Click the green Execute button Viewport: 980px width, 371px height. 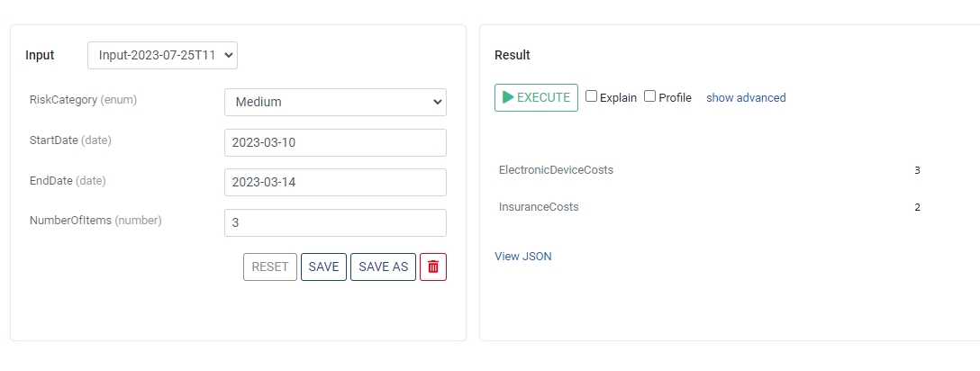pyautogui.click(x=536, y=97)
